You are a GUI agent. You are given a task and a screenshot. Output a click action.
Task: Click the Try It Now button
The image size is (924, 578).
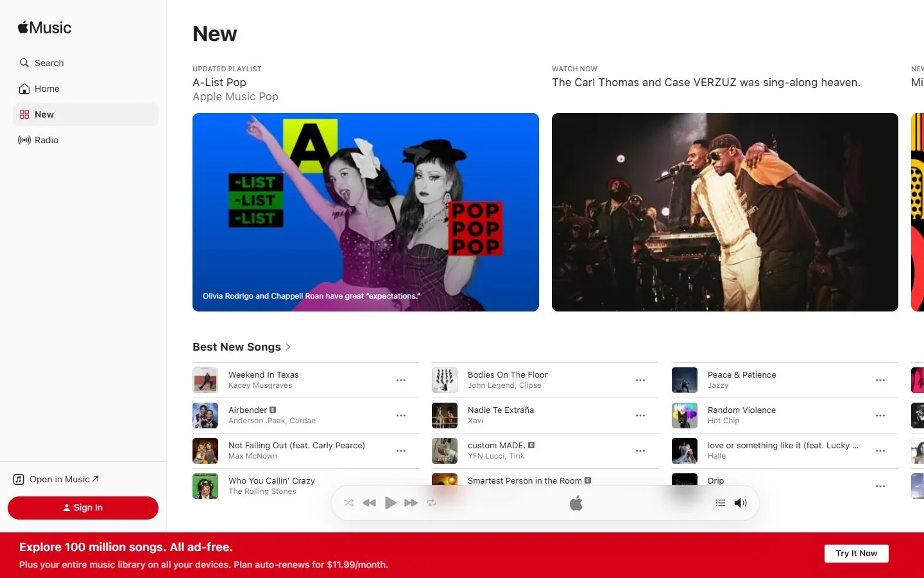click(x=856, y=554)
